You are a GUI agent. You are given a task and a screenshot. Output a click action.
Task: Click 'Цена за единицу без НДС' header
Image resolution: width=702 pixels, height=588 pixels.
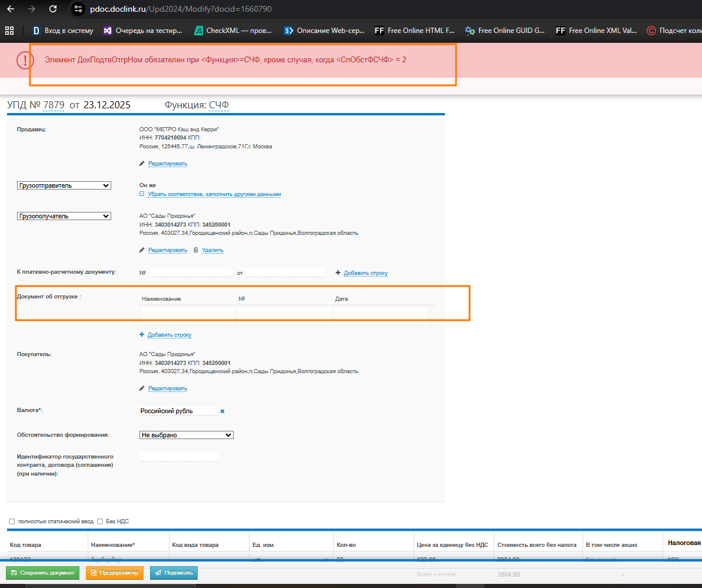[x=452, y=545]
